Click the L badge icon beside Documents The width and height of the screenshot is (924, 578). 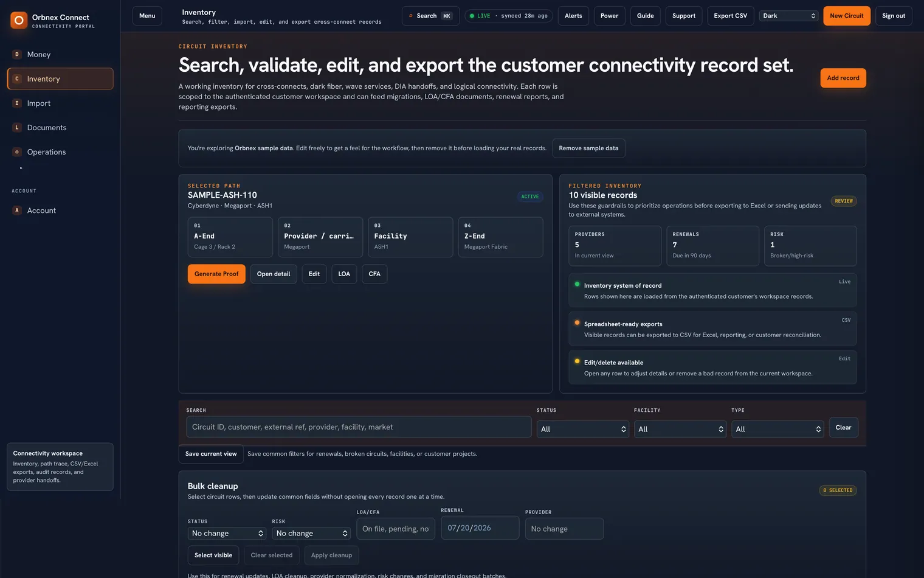pos(17,127)
